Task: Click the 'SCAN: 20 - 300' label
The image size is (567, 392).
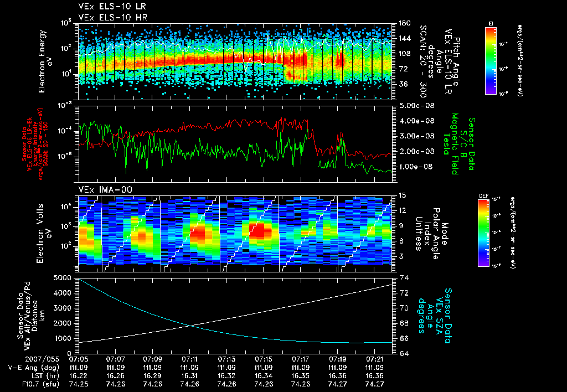Action: [x=423, y=61]
